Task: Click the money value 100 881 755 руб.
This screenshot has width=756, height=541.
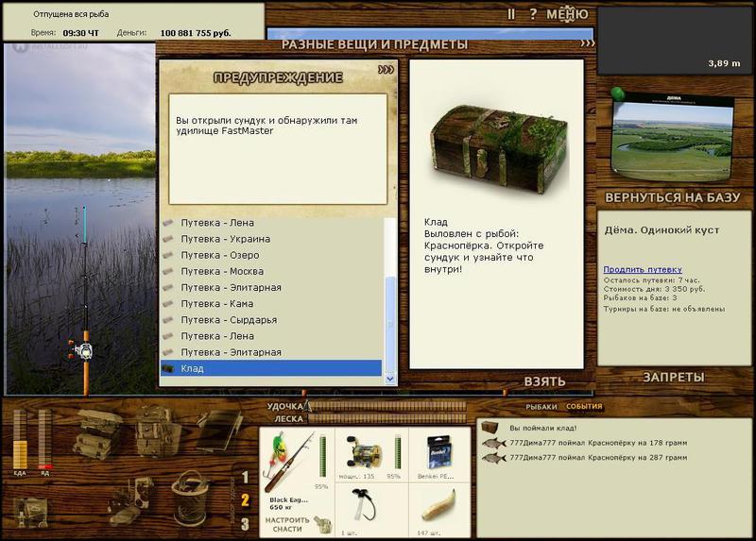Action: click(196, 33)
